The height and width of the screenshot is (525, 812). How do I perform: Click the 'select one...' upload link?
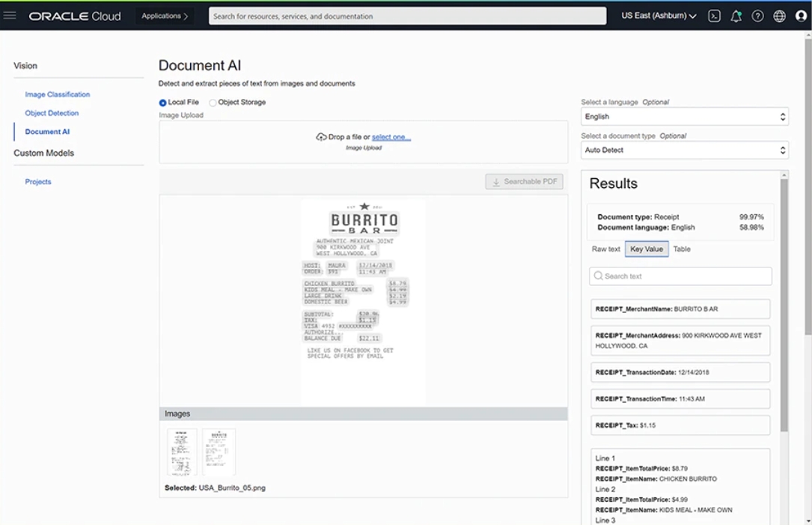pyautogui.click(x=391, y=137)
